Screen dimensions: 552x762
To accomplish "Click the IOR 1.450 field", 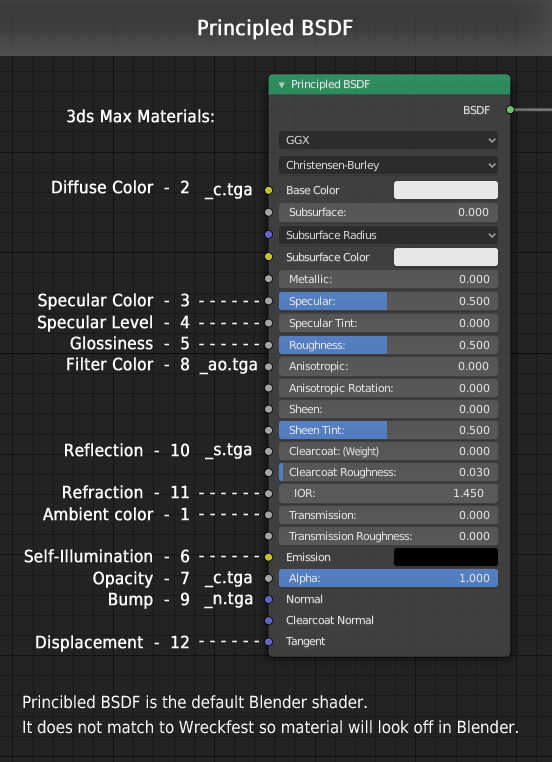I will coord(388,493).
